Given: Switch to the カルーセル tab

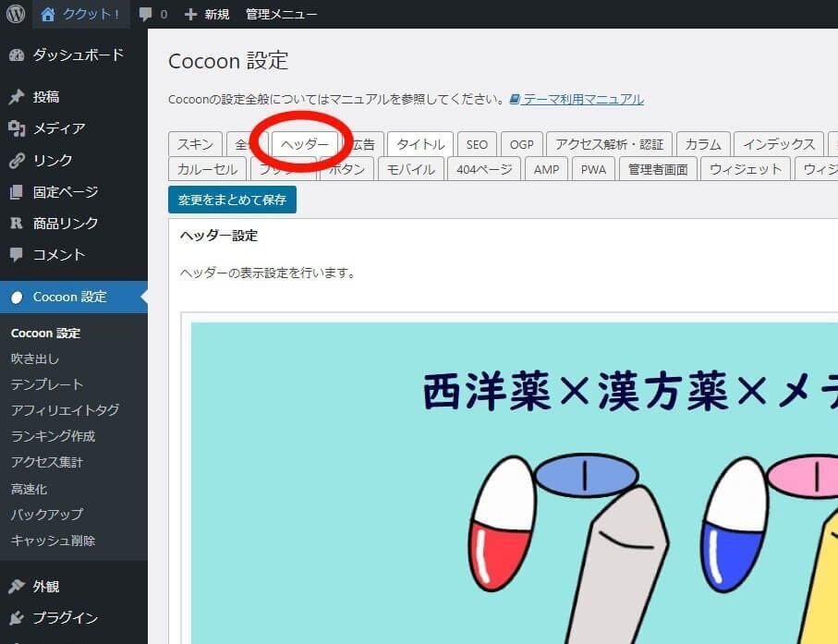Looking at the screenshot, I should pyautogui.click(x=207, y=169).
